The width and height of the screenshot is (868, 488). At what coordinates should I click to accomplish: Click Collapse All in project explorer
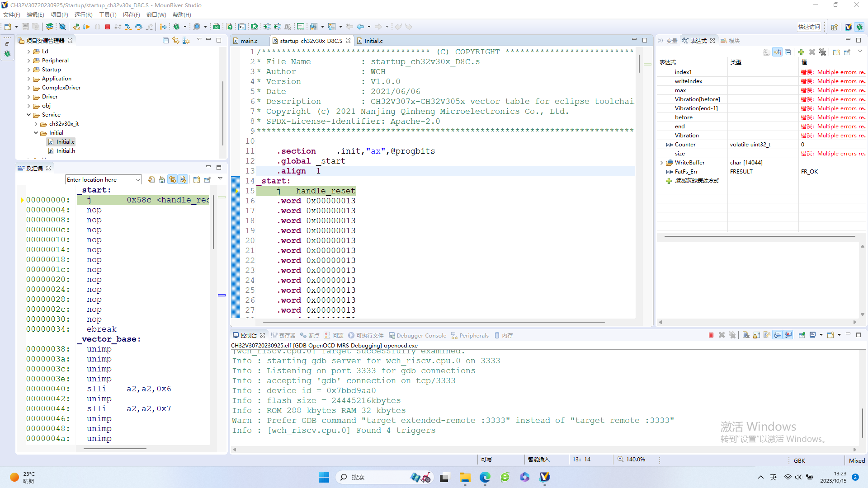tap(165, 41)
